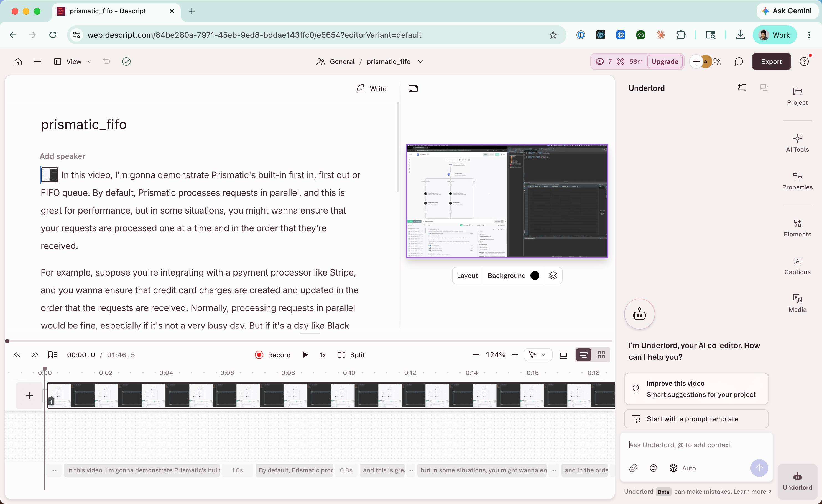Click the Upgrade button
This screenshot has width=822, height=504.
[x=665, y=62]
